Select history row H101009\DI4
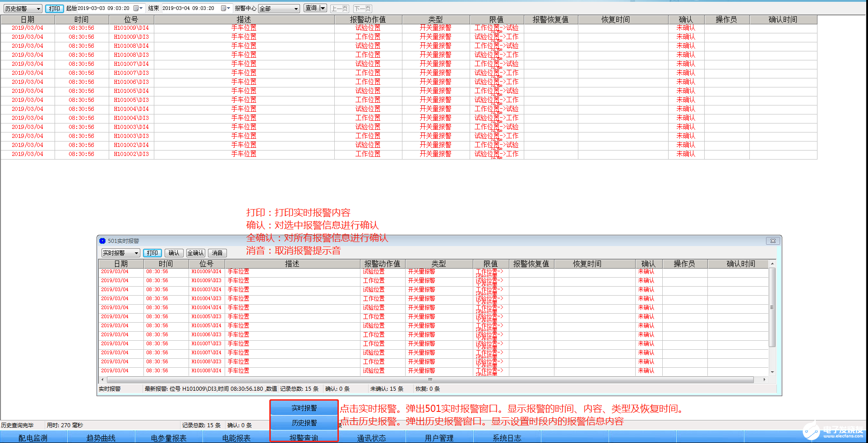Viewport: 868px width, 443px height. pos(409,28)
